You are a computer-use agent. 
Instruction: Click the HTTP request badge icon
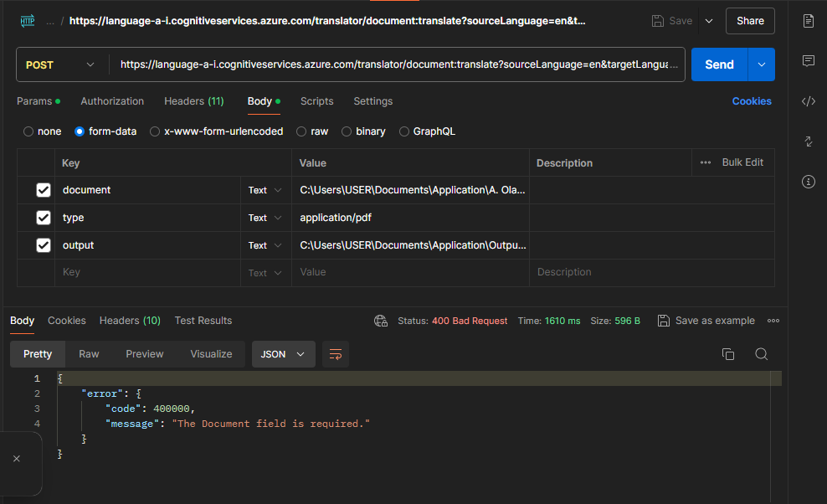28,20
